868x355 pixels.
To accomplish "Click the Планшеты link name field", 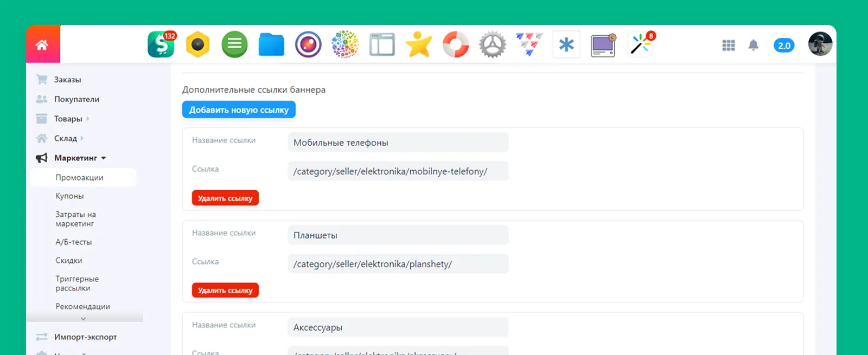I will tap(398, 235).
